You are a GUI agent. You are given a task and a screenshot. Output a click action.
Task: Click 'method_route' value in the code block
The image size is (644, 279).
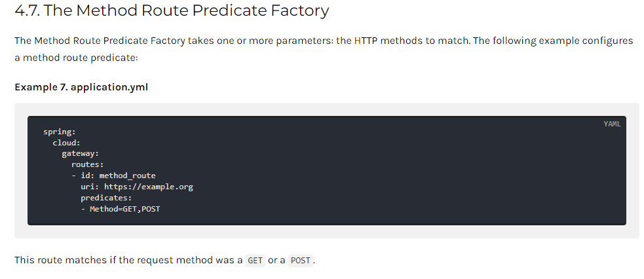click(127, 176)
